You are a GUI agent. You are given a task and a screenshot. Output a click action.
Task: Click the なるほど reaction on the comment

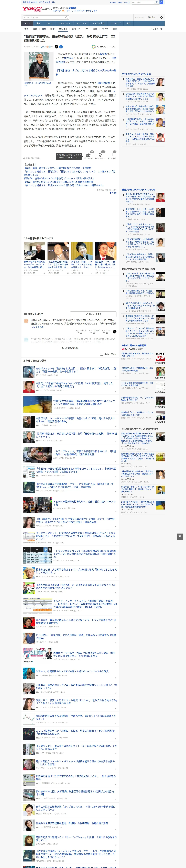(x=91, y=332)
